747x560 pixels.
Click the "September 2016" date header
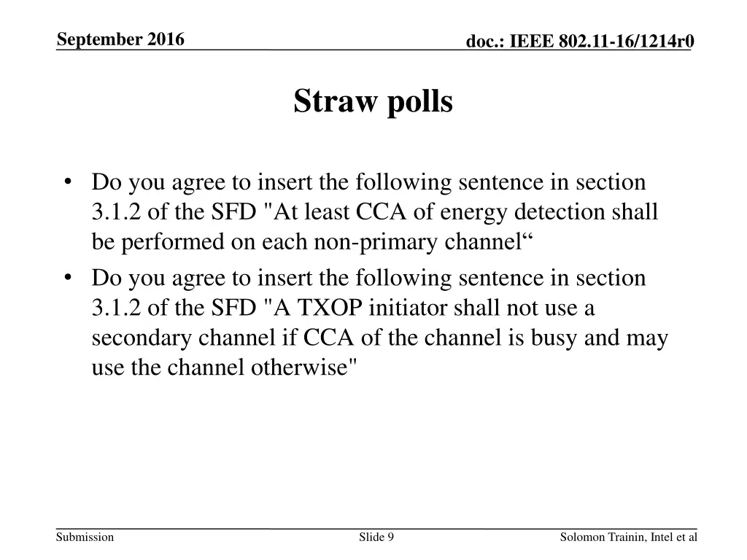point(121,39)
